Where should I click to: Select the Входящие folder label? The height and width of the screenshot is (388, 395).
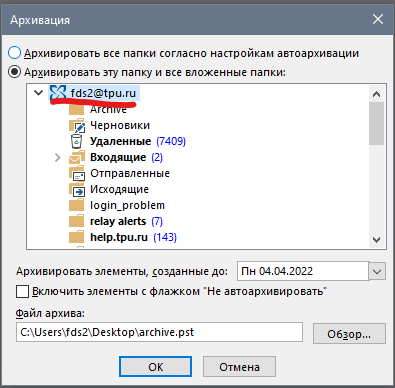pos(118,157)
